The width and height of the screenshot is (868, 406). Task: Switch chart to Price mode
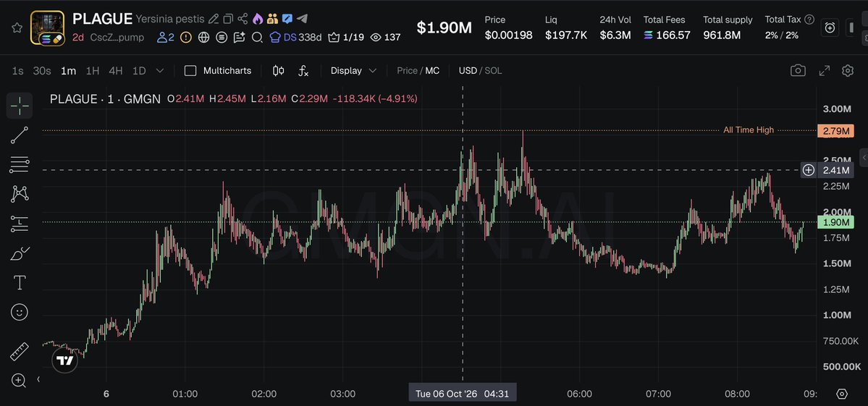[x=407, y=71]
